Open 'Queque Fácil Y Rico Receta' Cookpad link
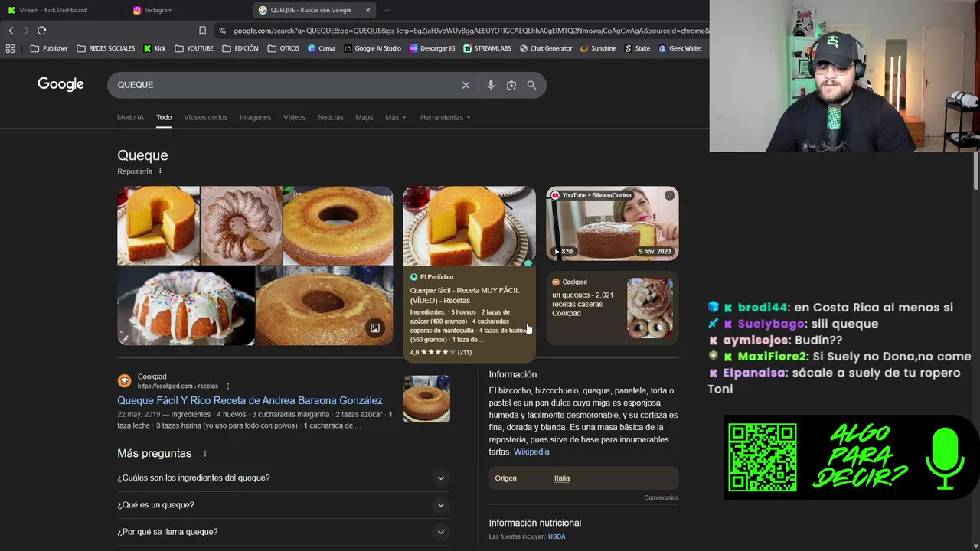 (250, 400)
